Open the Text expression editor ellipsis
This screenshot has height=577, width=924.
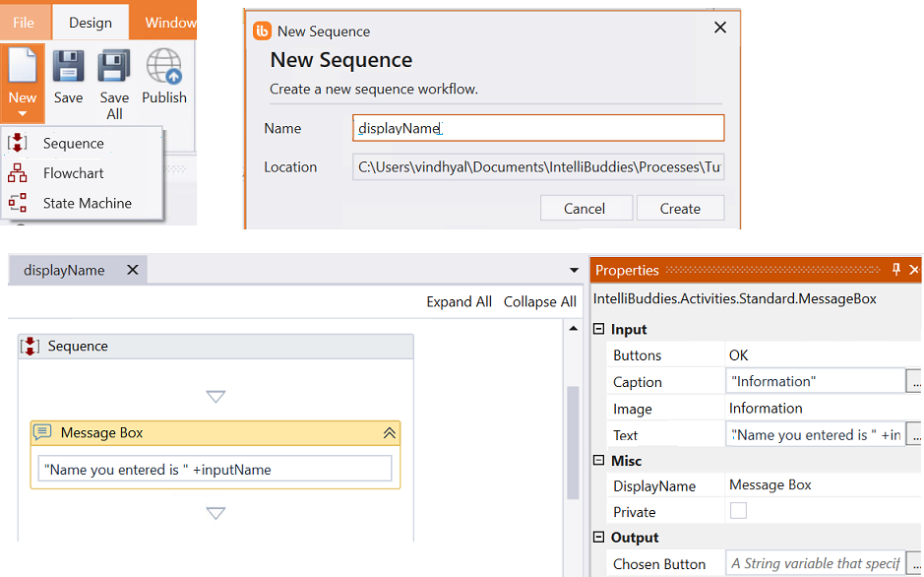(914, 435)
